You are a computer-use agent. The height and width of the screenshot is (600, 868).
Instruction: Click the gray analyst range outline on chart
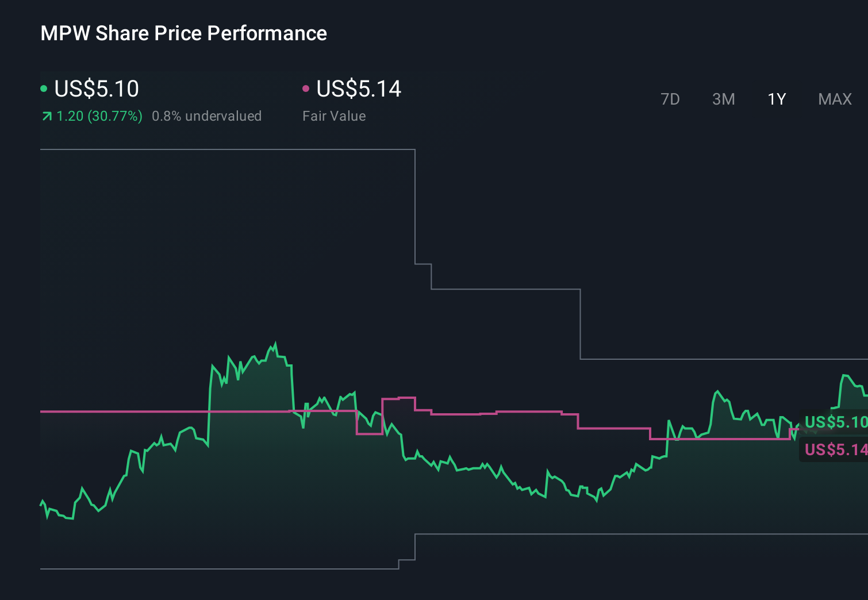point(506,288)
